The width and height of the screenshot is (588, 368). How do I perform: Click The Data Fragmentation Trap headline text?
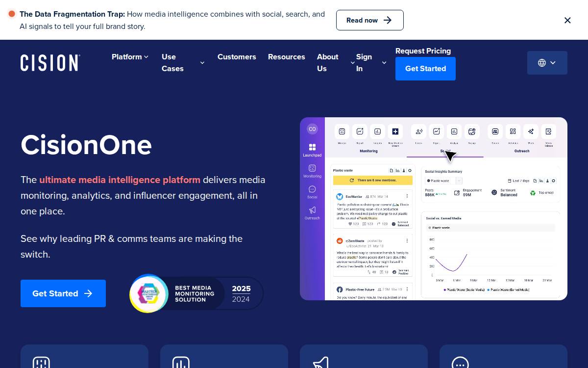[x=72, y=14]
